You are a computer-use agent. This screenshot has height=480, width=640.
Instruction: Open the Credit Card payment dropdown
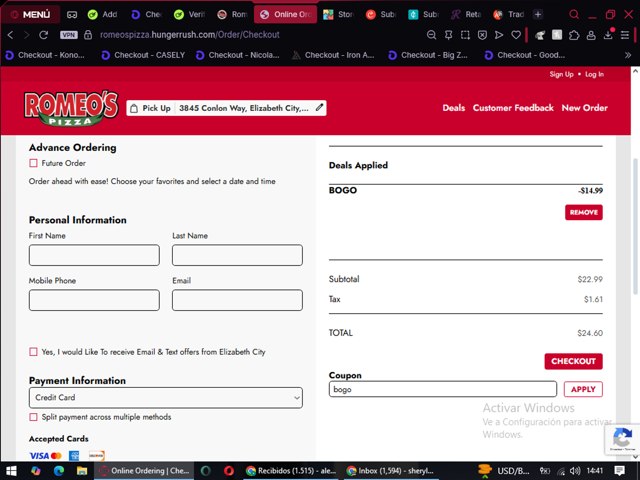166,398
